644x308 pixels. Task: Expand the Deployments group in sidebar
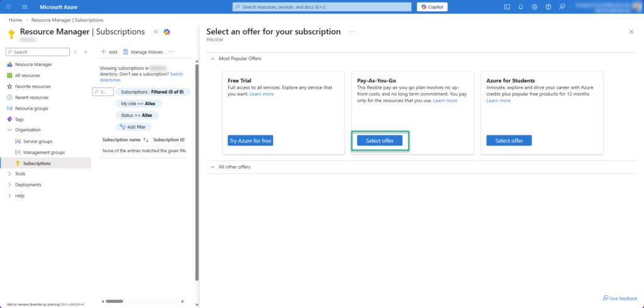[x=28, y=185]
